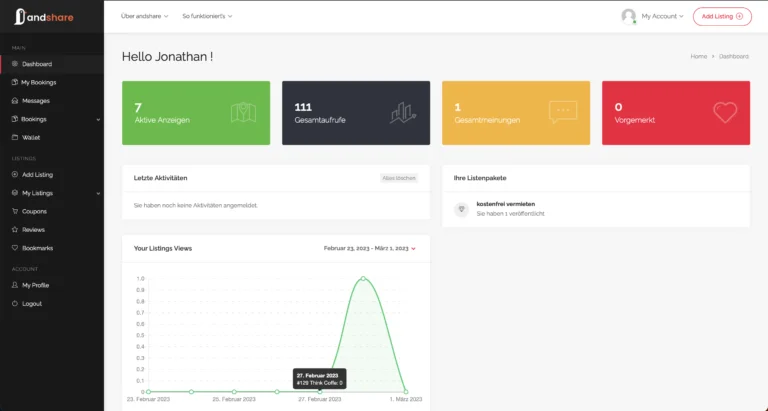Select the Coupons icon in sidebar

(14, 211)
